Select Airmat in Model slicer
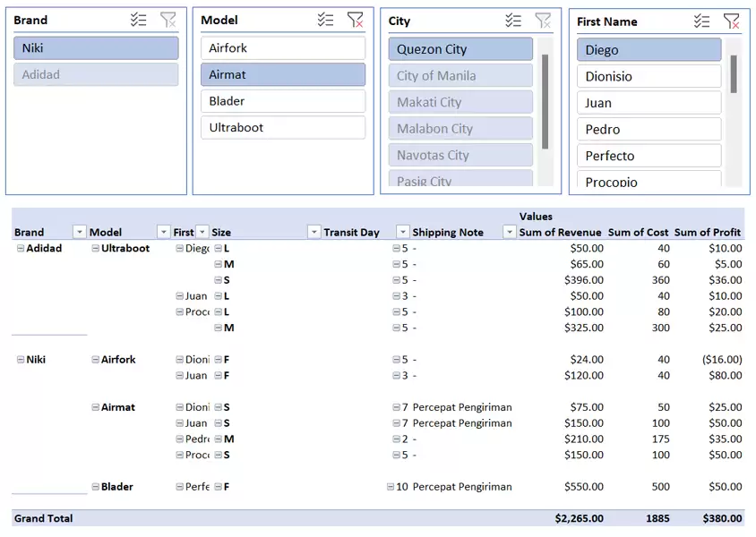 (282, 74)
